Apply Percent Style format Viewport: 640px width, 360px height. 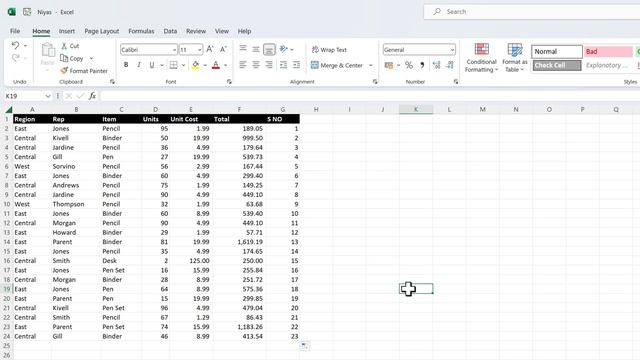coord(409,65)
